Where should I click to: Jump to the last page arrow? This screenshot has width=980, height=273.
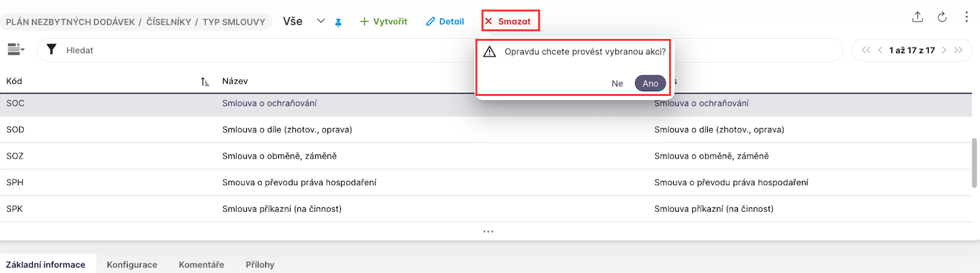(x=959, y=50)
